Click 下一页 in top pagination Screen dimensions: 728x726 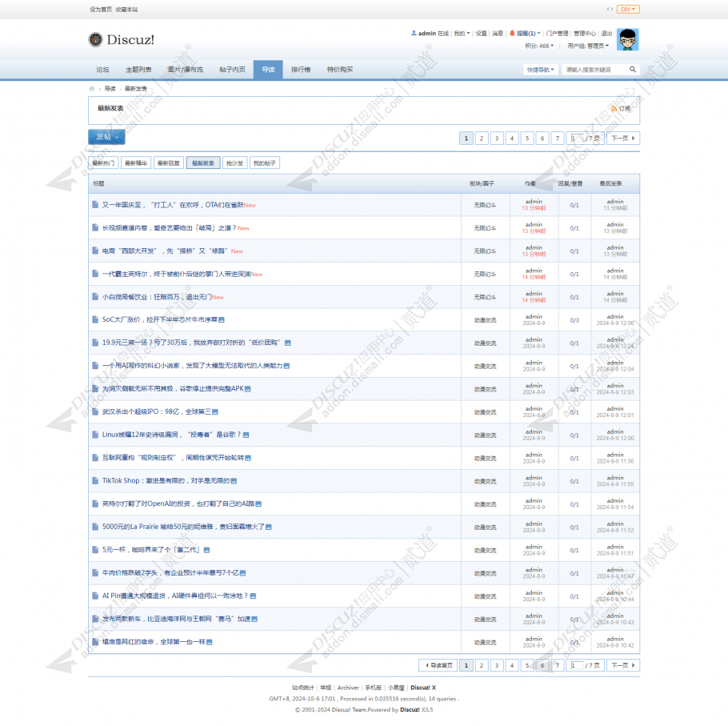coord(623,138)
